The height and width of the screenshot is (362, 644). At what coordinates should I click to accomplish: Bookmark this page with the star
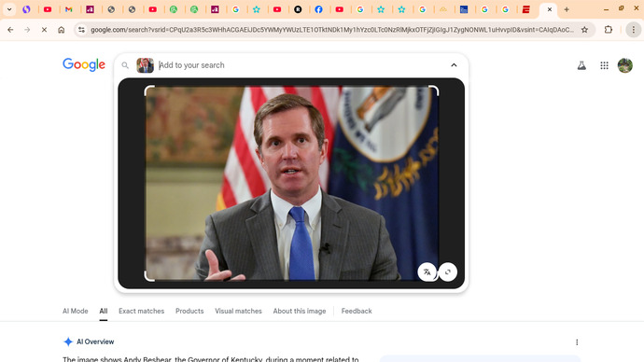click(584, 30)
